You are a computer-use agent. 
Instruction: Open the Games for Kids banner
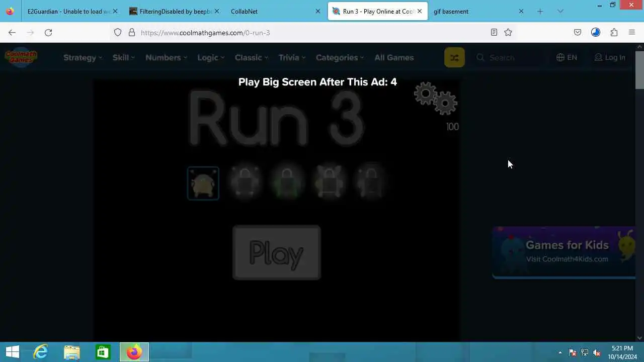(563, 252)
